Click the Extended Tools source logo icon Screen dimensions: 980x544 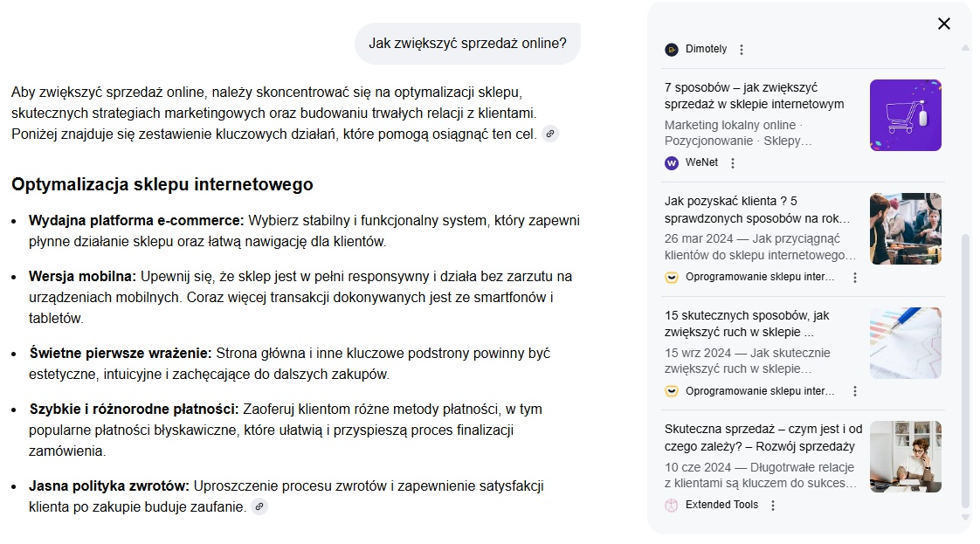672,505
